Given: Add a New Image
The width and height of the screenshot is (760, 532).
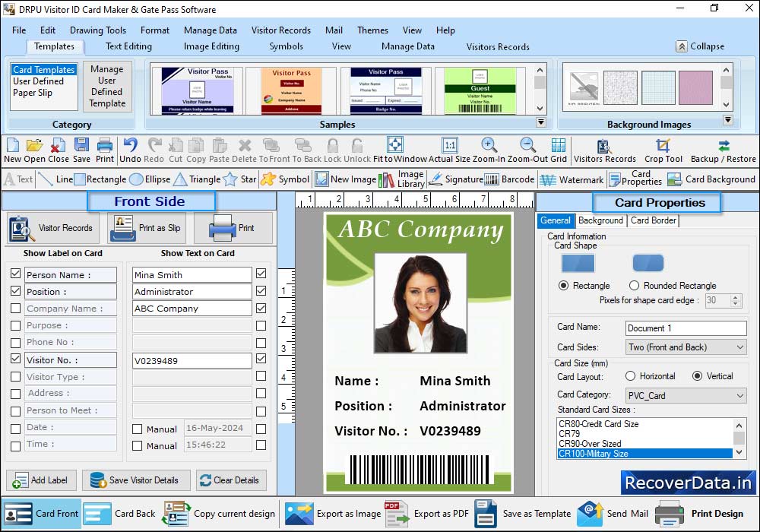Looking at the screenshot, I should pyautogui.click(x=346, y=179).
